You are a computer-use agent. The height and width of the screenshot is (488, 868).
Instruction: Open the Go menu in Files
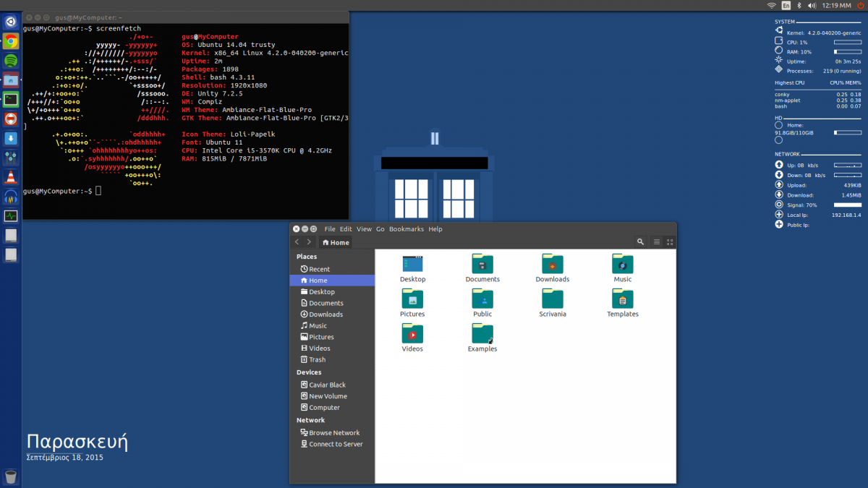coord(380,229)
